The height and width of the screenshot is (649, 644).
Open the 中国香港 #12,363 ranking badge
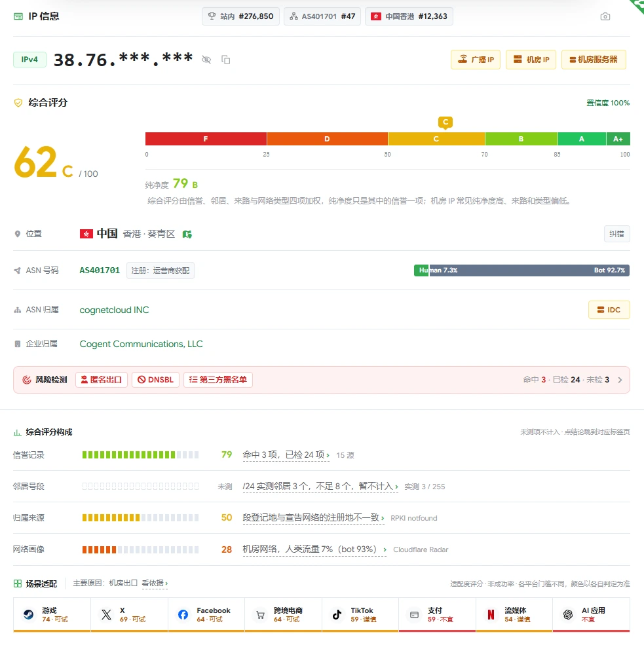pyautogui.click(x=409, y=16)
